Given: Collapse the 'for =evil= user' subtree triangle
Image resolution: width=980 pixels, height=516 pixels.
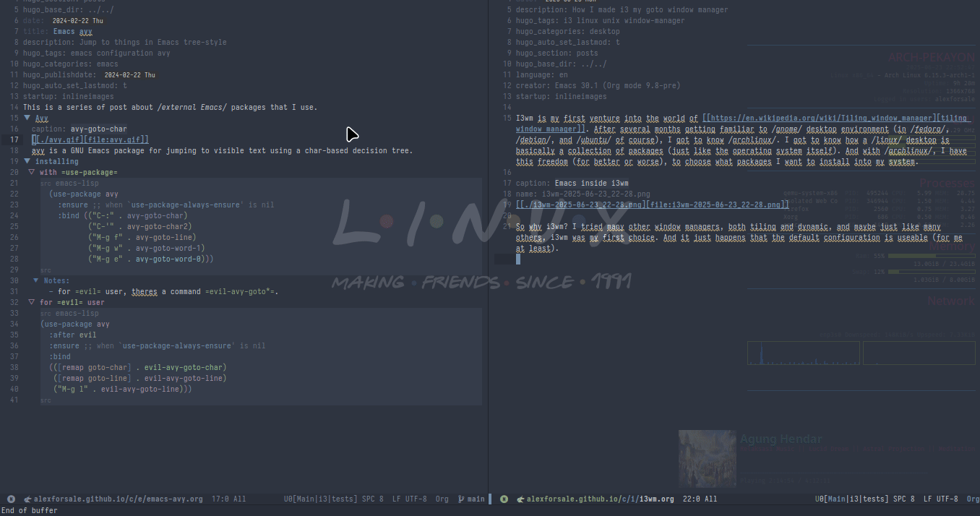Looking at the screenshot, I should [x=30, y=302].
